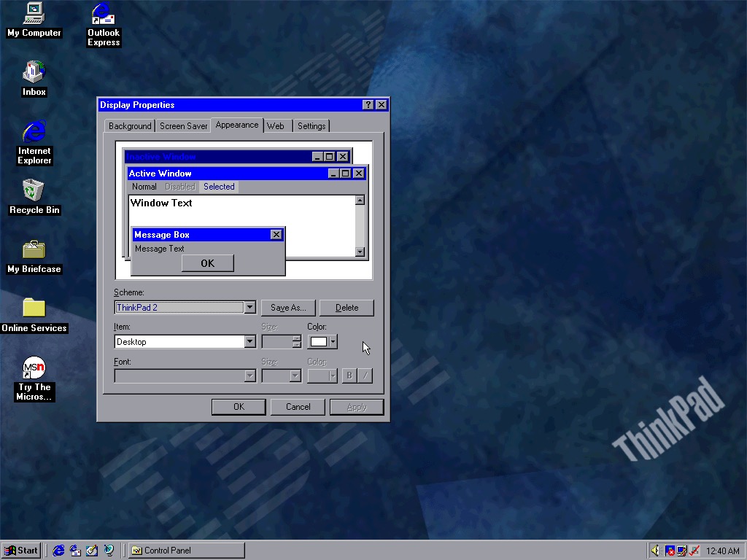Expand the Scheme dropdown list
This screenshot has height=560, width=747.
click(249, 308)
